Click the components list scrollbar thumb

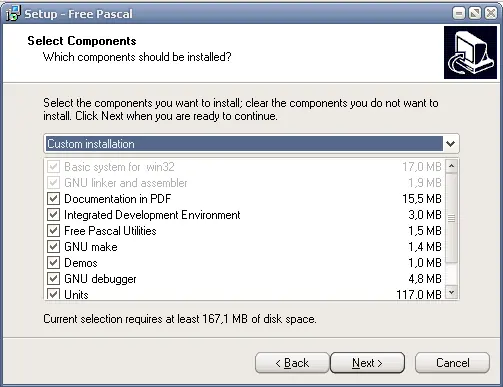[452, 218]
